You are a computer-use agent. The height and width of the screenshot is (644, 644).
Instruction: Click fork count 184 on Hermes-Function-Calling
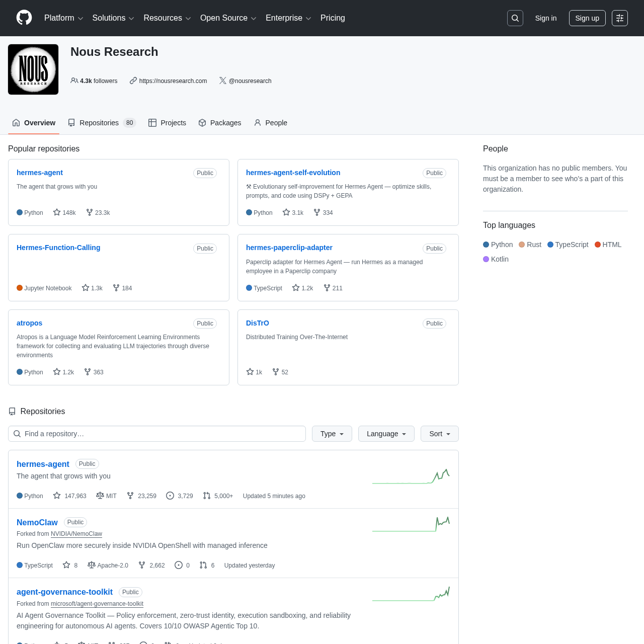(122, 288)
